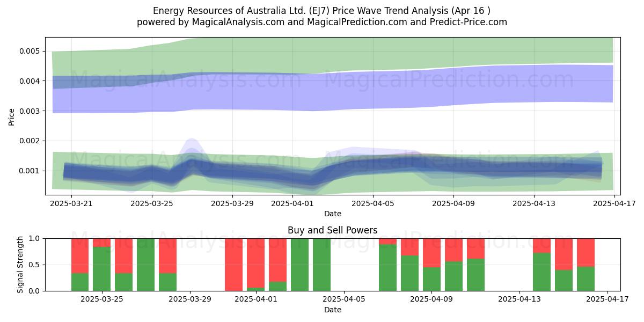Click the '0.005' price tick label
This screenshot has height=322, width=644.
(x=30, y=51)
